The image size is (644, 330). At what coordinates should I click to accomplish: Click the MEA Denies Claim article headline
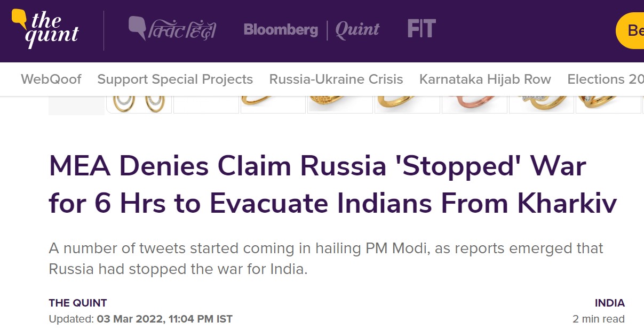(x=332, y=185)
